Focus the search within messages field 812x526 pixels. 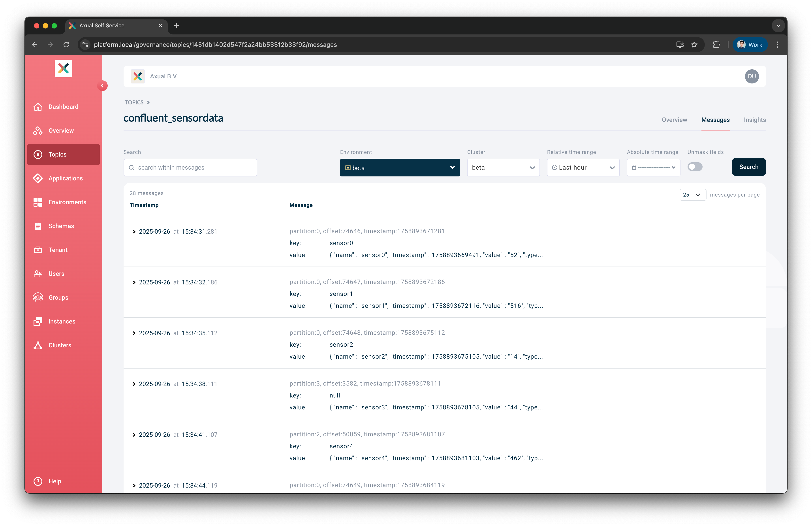(194, 168)
